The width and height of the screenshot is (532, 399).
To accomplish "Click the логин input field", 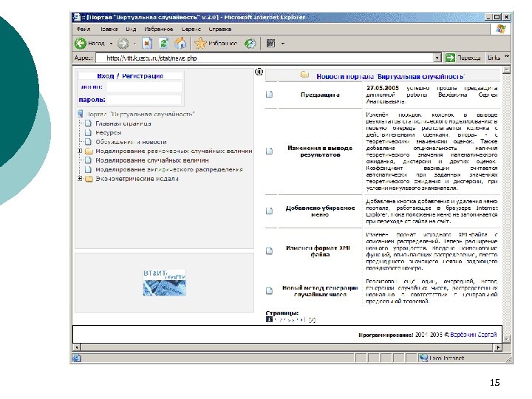I will (x=144, y=87).
